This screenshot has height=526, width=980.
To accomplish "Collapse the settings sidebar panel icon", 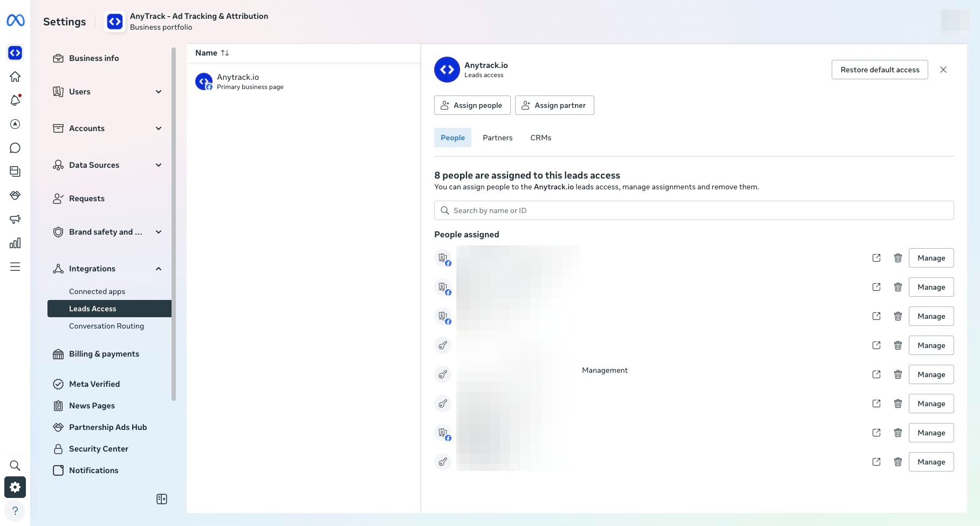I will coord(162,499).
